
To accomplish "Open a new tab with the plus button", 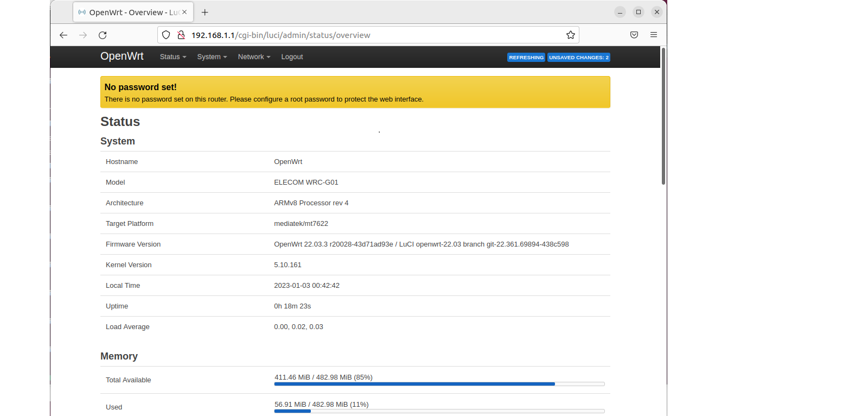I will click(x=205, y=12).
